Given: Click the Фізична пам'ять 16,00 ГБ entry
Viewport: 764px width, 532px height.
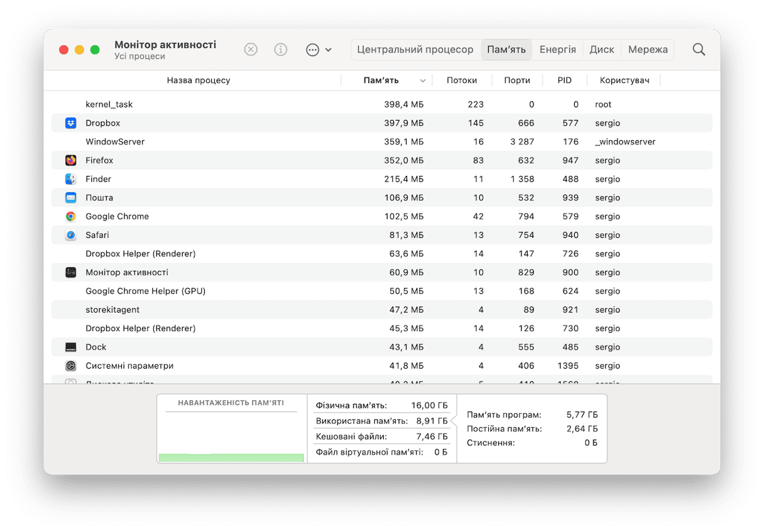Looking at the screenshot, I should pyautogui.click(x=381, y=405).
